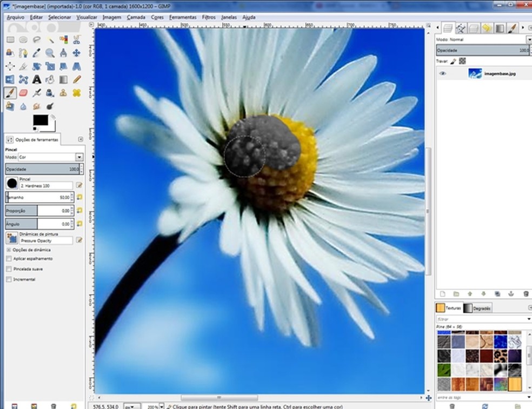Choose the Text tool

point(37,79)
